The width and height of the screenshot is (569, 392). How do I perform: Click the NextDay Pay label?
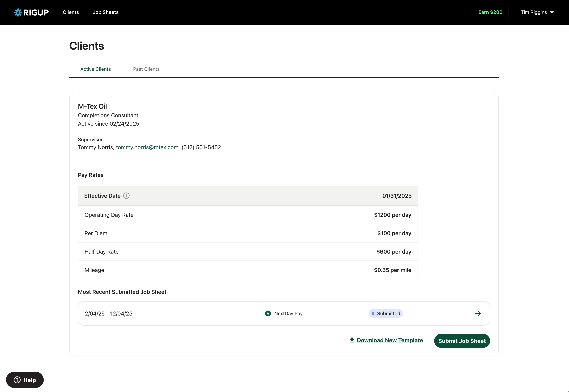288,313
